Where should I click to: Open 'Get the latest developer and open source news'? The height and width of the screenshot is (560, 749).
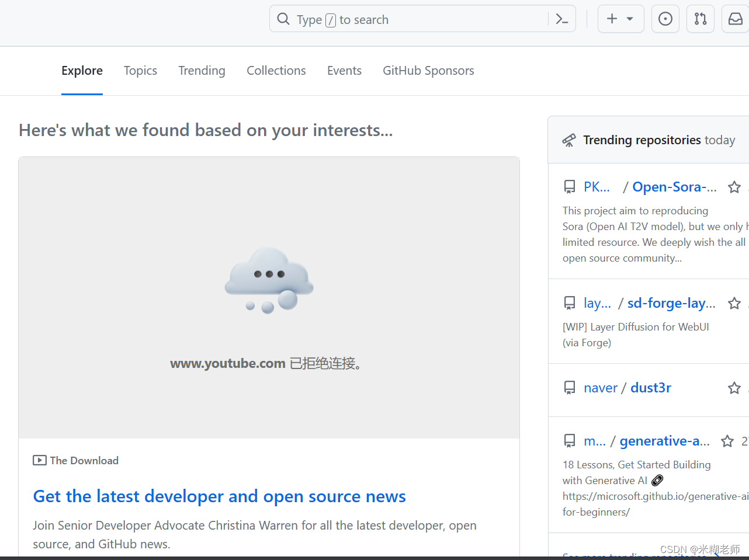tap(219, 496)
